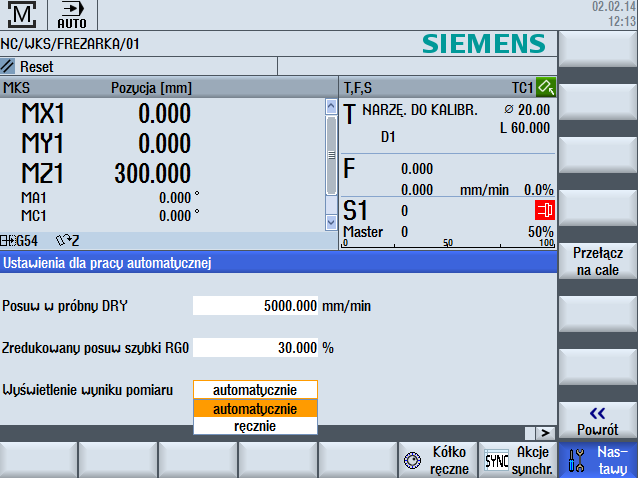Screen dimensions: 638x478
Task: Click the program path NC/WKS/FREZARKA/01
Action: coord(70,44)
